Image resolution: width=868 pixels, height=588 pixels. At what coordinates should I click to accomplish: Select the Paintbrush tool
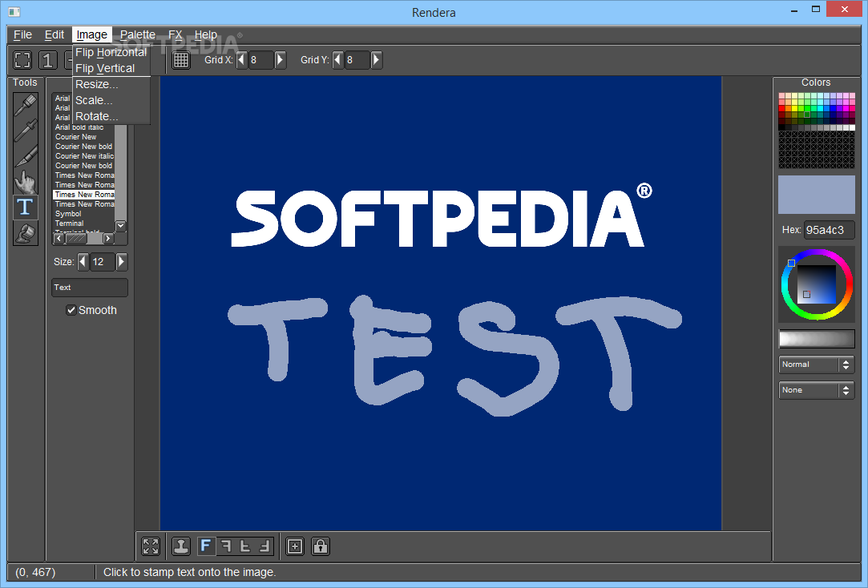point(26,104)
